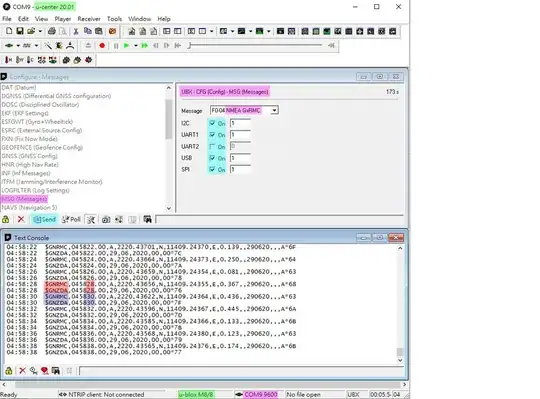Click the Hotstart icon marked H
This screenshot has height=399, width=540.
[x=9, y=60]
